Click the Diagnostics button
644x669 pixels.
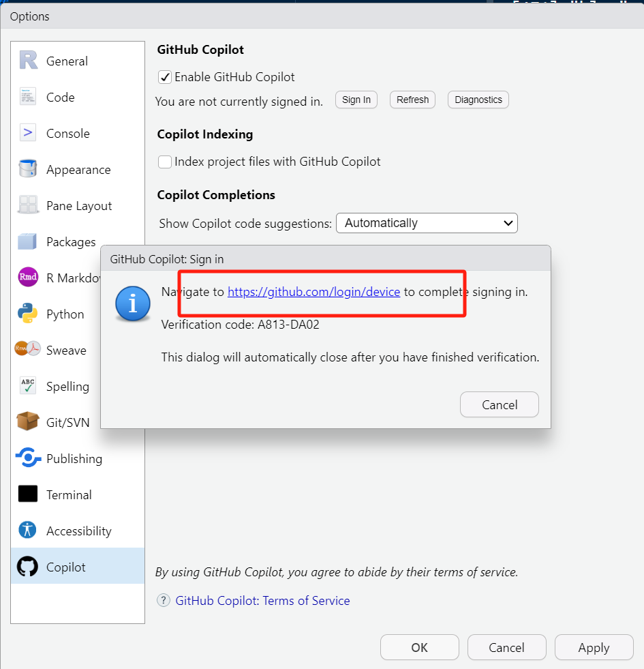[478, 100]
